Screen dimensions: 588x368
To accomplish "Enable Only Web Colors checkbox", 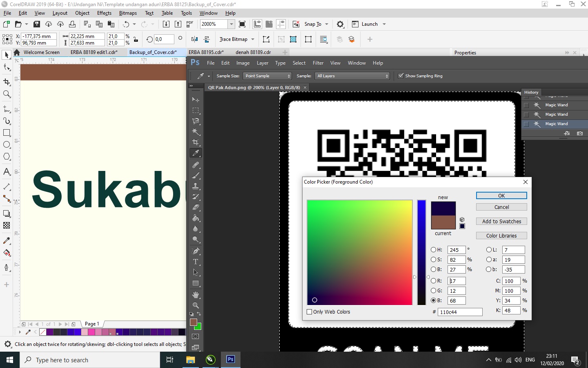I will pos(310,312).
